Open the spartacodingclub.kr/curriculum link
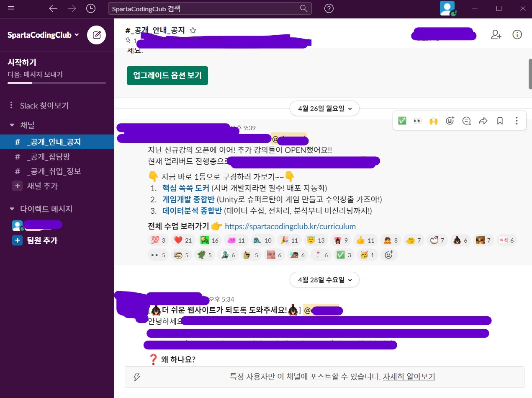Screen dimensions: 532x398 (290, 227)
